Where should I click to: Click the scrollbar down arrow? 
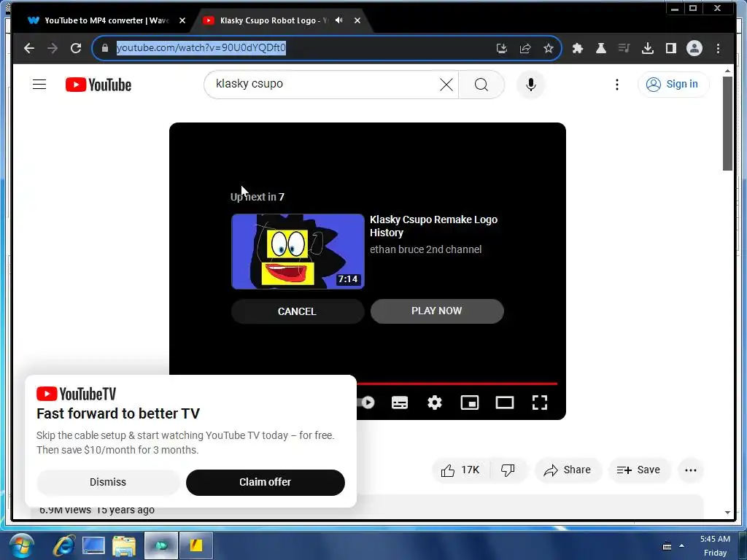tap(727, 513)
